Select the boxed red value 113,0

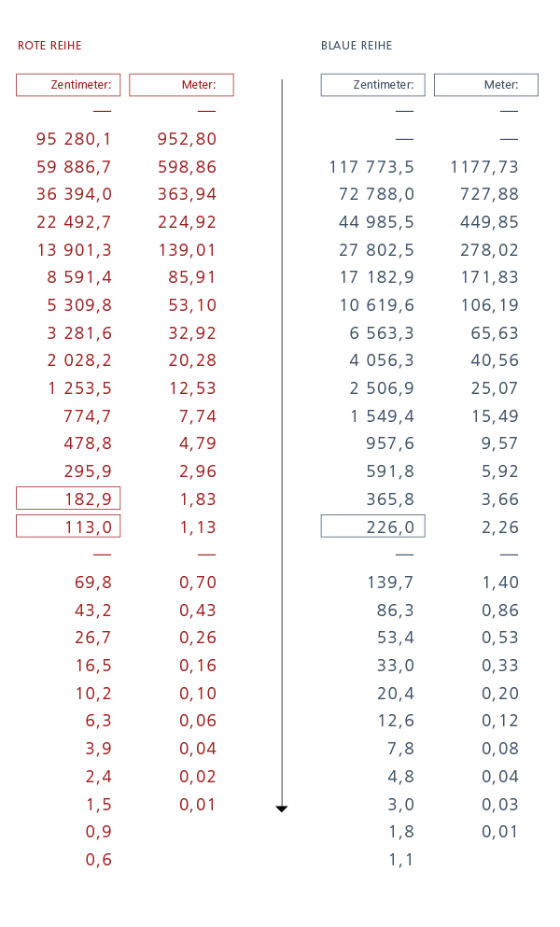click(68, 527)
